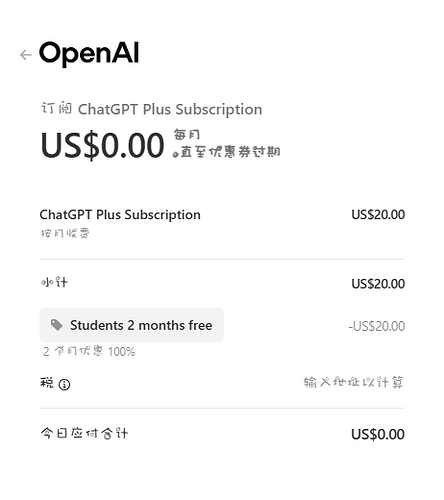The image size is (444, 500).
Task: Click the coupon tag icon
Action: (x=56, y=325)
